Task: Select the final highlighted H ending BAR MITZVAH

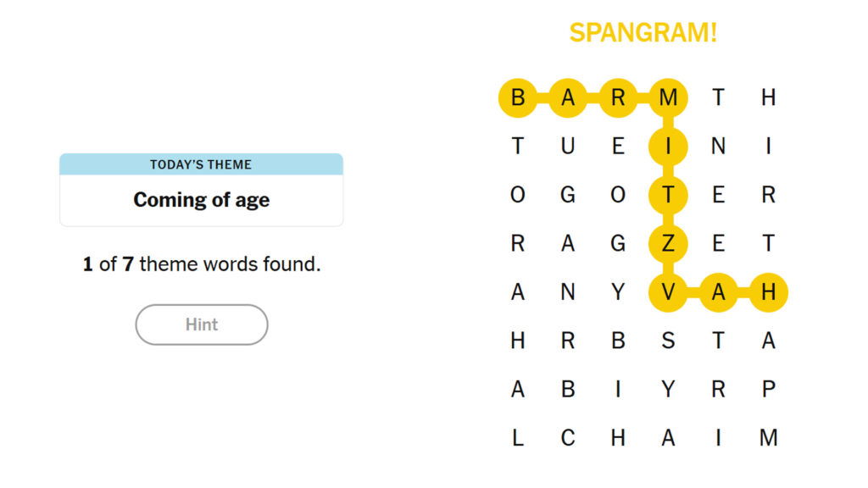Action: (766, 292)
